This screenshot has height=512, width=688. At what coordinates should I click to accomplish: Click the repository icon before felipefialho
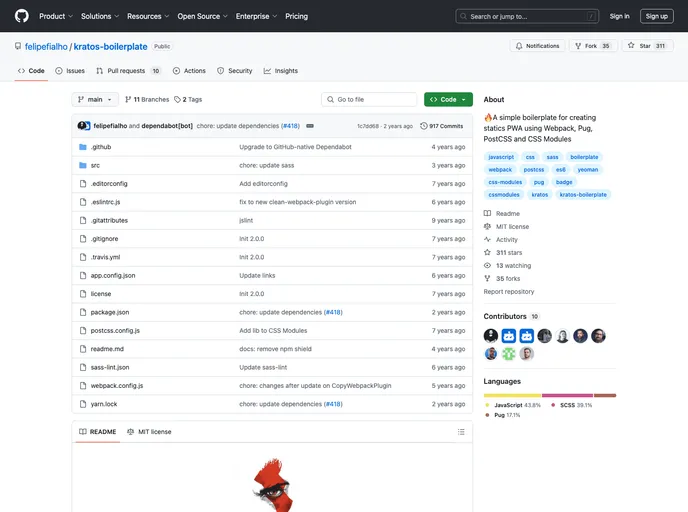tap(18, 46)
